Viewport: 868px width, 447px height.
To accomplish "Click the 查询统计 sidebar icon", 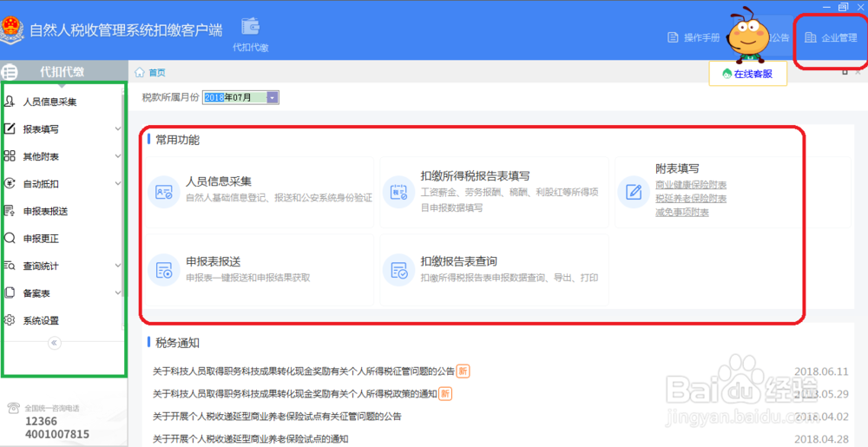I will 9,266.
